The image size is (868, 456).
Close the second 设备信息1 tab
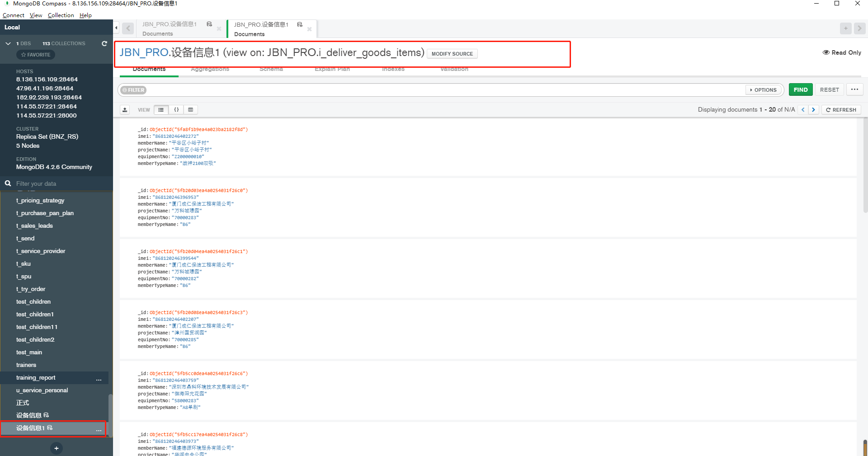click(x=310, y=29)
